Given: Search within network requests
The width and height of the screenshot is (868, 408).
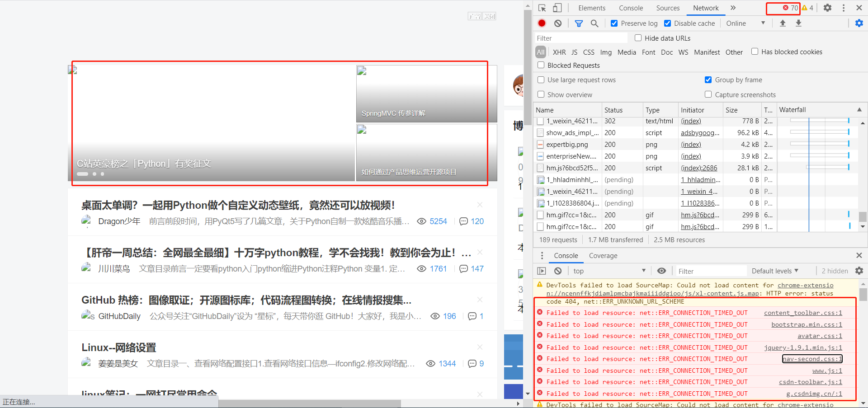Looking at the screenshot, I should pyautogui.click(x=594, y=23).
